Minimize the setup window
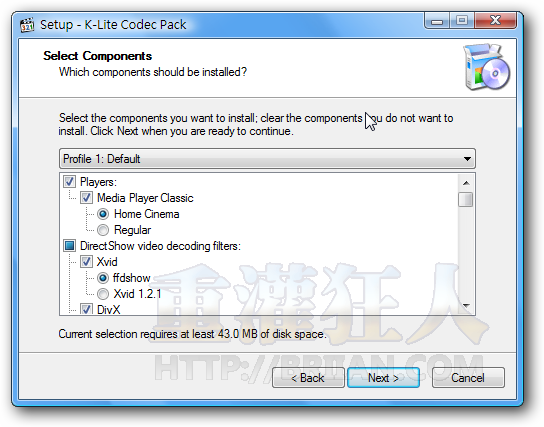Image resolution: width=544 pixels, height=427 pixels. point(437,22)
